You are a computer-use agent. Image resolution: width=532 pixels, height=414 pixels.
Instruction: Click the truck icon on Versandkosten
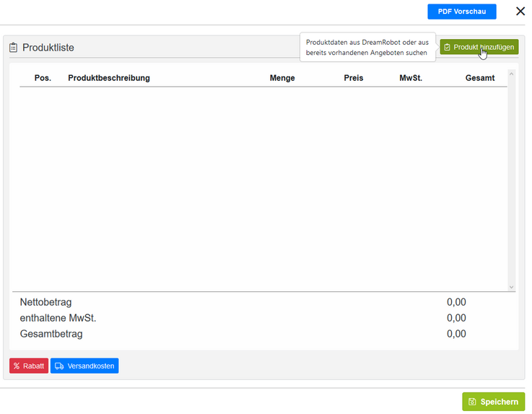pyautogui.click(x=59, y=366)
